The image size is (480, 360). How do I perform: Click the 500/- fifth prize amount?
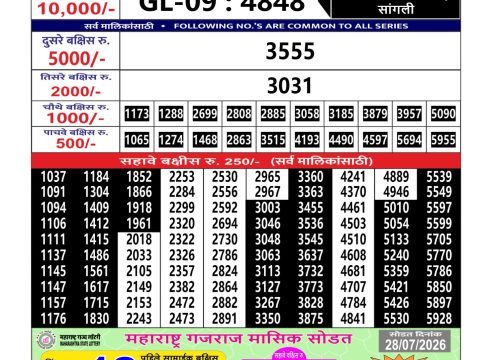76,143
